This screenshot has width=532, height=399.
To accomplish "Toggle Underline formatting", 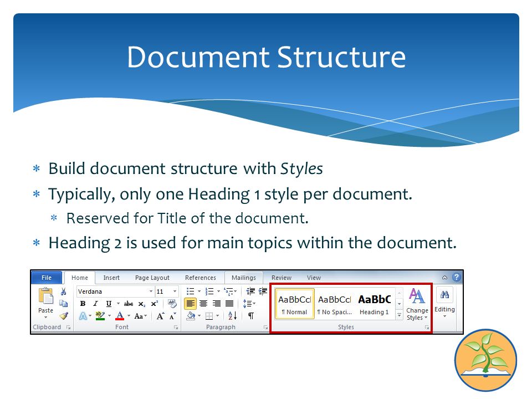I will pyautogui.click(x=109, y=304).
